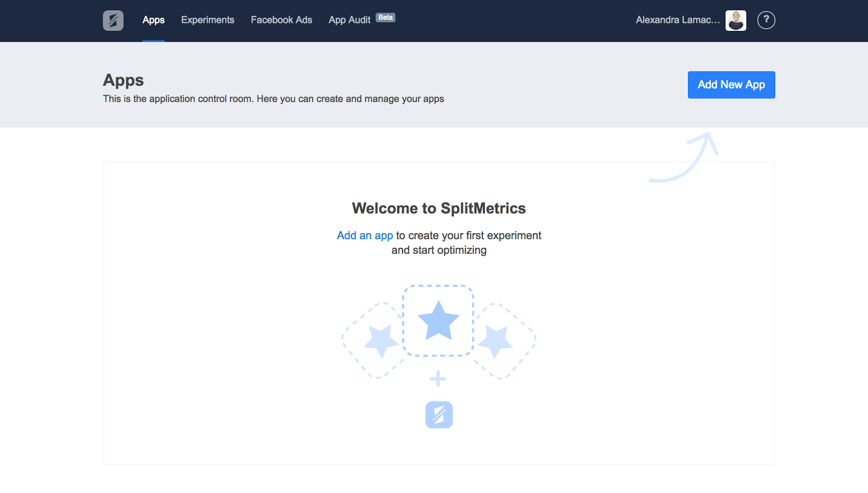
Task: Click the 'Apps' page heading
Action: (123, 80)
